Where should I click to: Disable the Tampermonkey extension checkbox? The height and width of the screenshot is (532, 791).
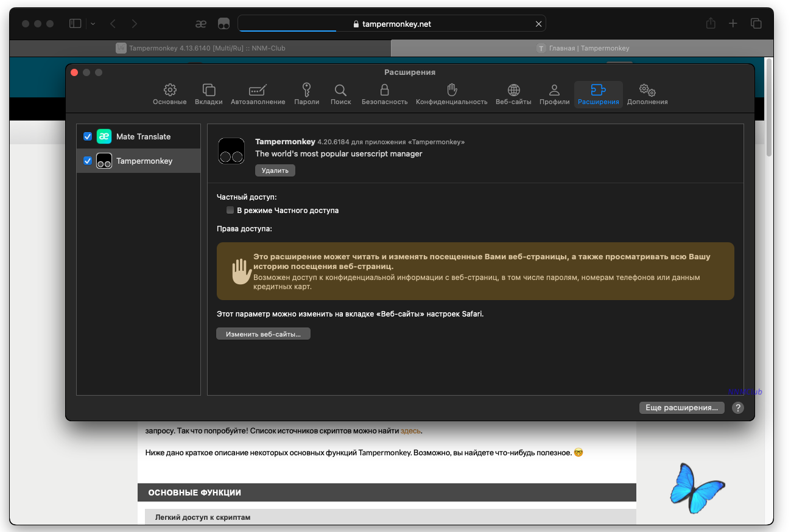pyautogui.click(x=88, y=161)
